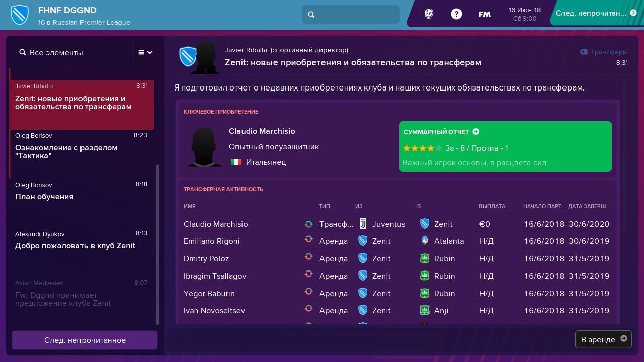Open the 'В аренде' button menu
Image resolution: width=644 pixels, height=362 pixels.
click(x=603, y=339)
